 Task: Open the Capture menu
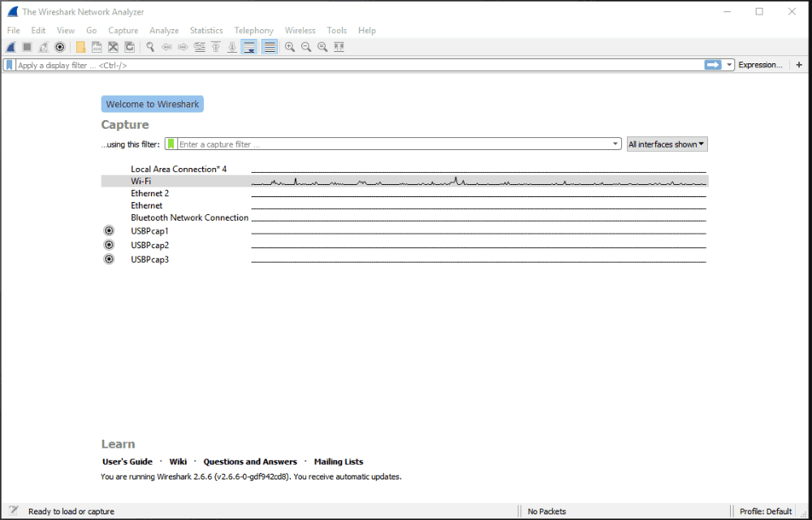(x=123, y=31)
